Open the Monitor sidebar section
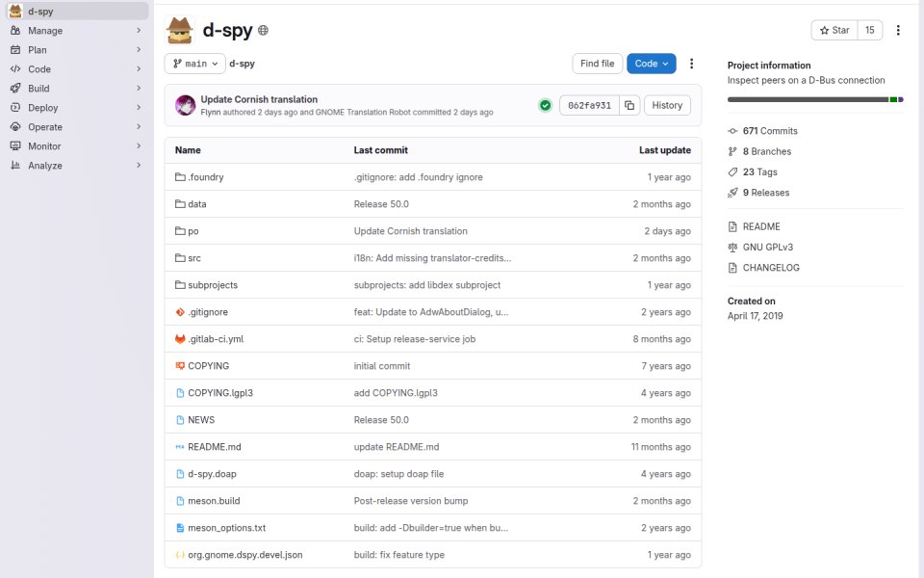Viewport: 924px width, 578px height. [77, 146]
